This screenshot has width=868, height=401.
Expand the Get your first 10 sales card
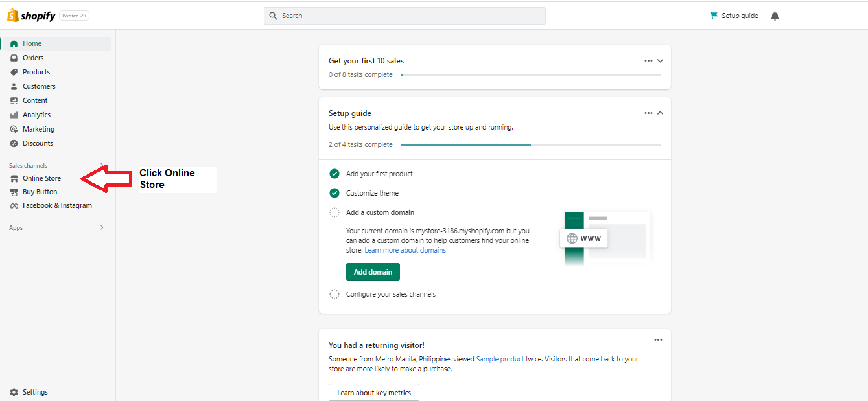click(x=660, y=60)
